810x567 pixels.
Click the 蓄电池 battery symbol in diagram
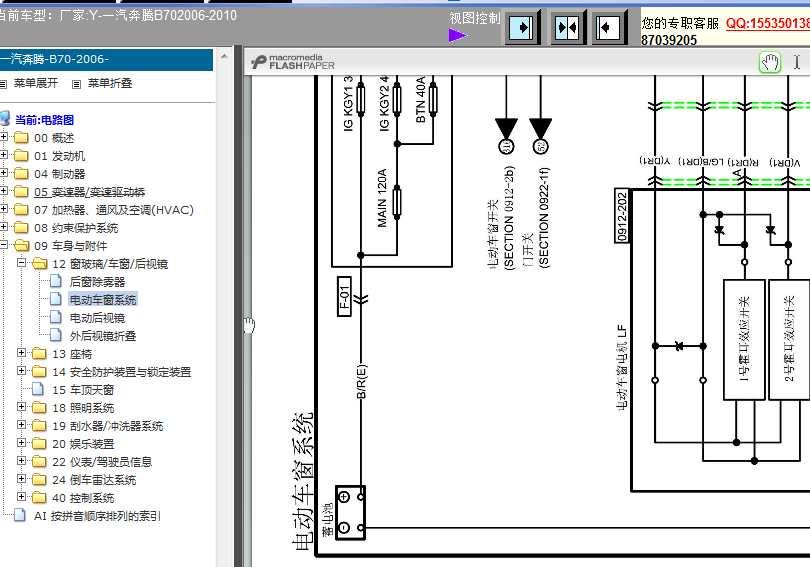351,513
